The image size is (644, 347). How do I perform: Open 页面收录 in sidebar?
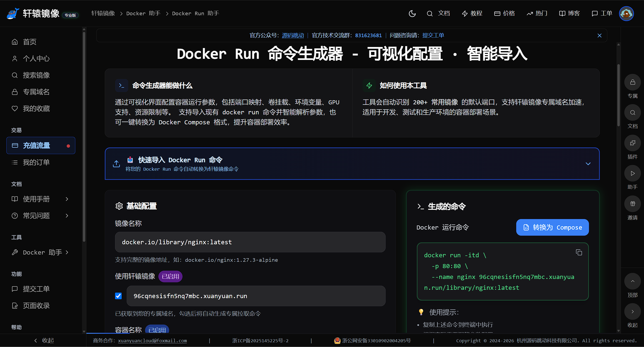[41, 306]
